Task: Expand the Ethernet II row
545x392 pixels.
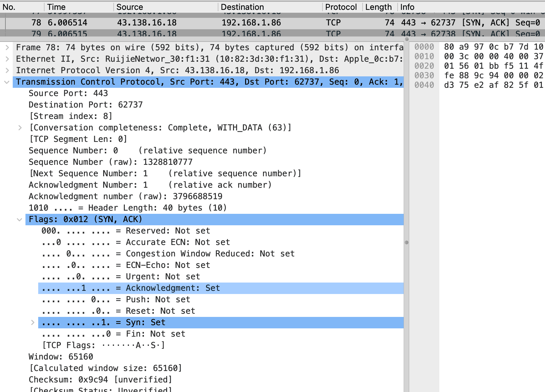Action: (x=7, y=59)
